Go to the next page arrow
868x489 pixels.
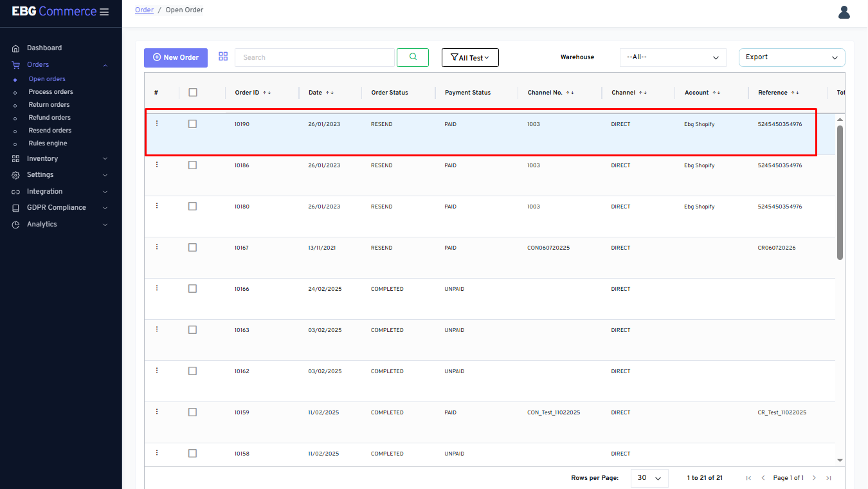pyautogui.click(x=814, y=478)
